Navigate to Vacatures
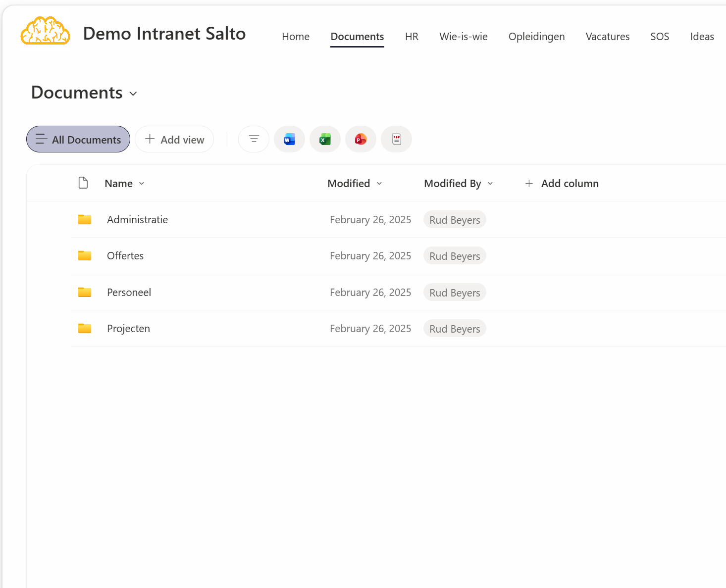Screen dimensions: 726x588 pyautogui.click(x=608, y=37)
